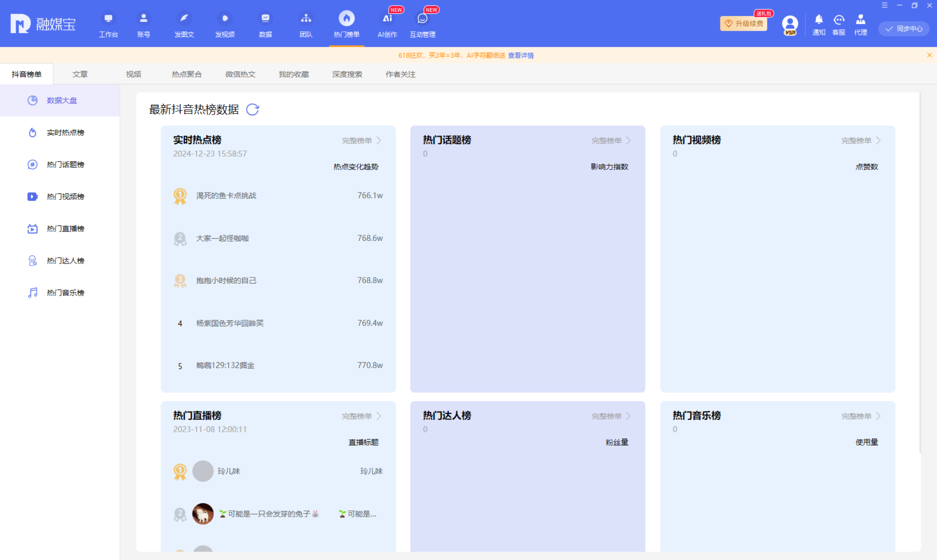Viewport: 937px width, 560px height.
Task: Click the avatar of 可能是一只会发芽的兔子
Action: coord(203,514)
